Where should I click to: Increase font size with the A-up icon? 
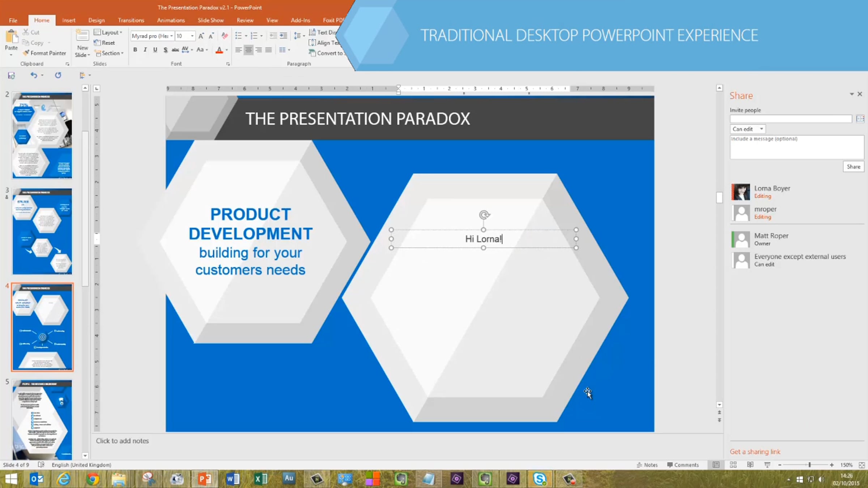[x=201, y=36]
